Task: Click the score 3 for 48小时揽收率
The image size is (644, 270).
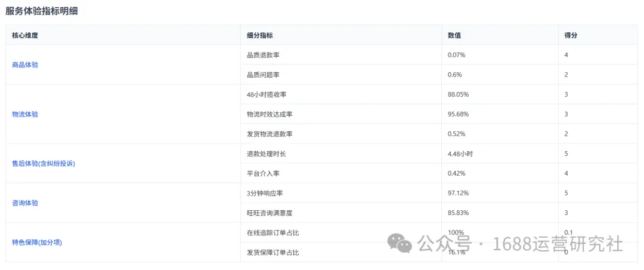Action: 566,94
